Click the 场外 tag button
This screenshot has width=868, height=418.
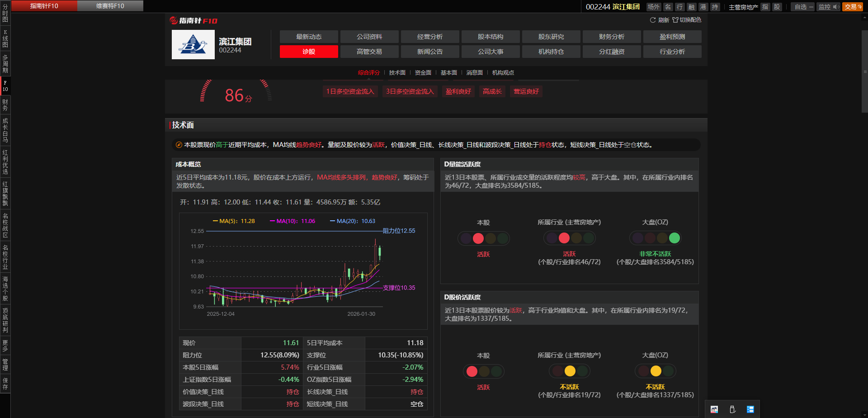click(653, 7)
